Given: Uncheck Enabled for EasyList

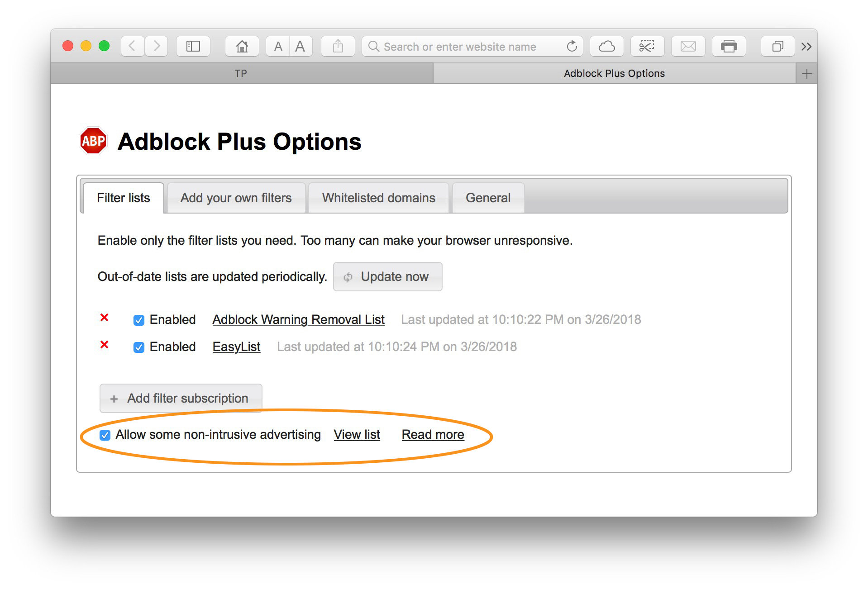Looking at the screenshot, I should point(139,347).
